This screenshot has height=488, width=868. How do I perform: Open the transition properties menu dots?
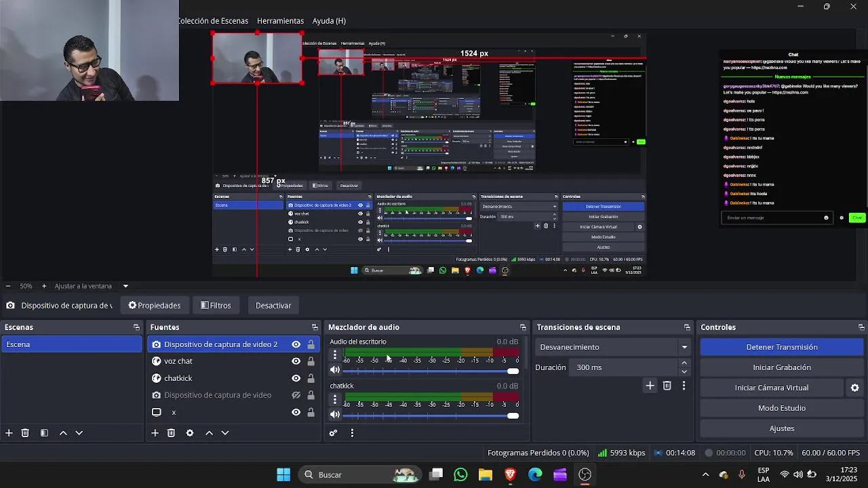pyautogui.click(x=684, y=386)
